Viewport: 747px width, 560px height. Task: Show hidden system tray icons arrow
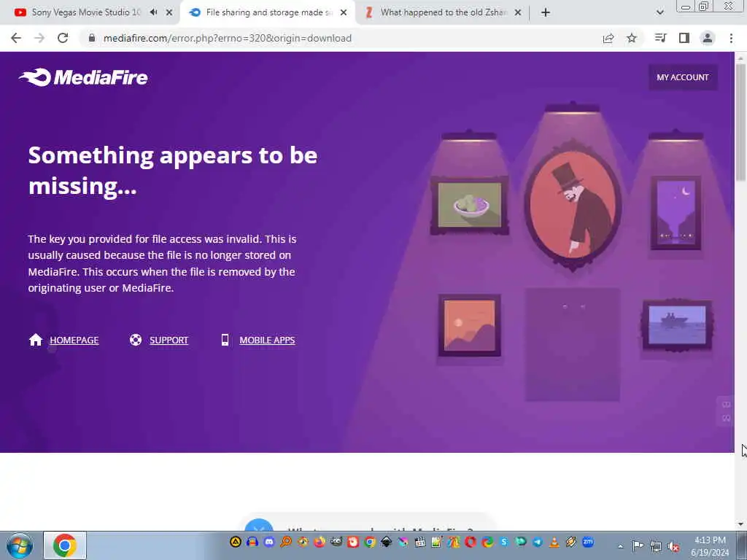[x=620, y=546]
